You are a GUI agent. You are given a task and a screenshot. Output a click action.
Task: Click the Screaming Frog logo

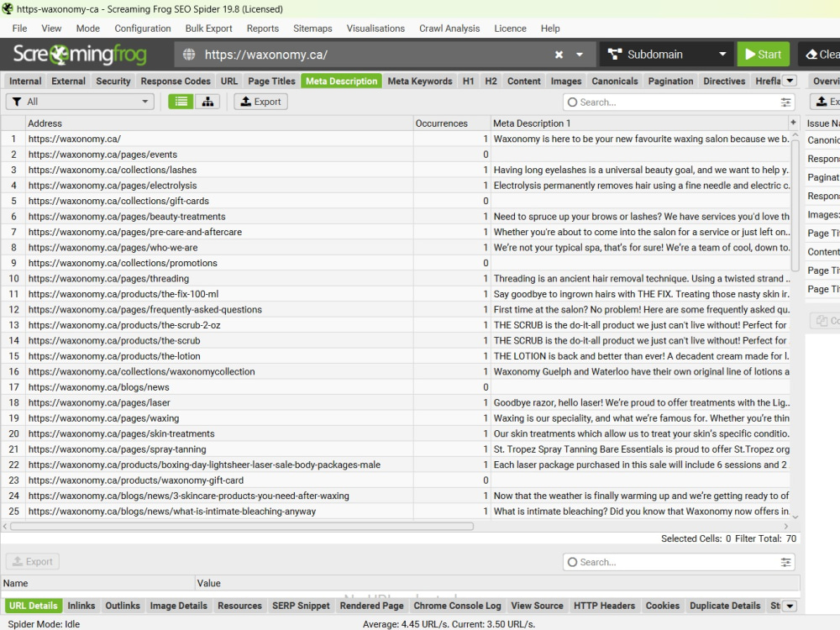tap(80, 54)
